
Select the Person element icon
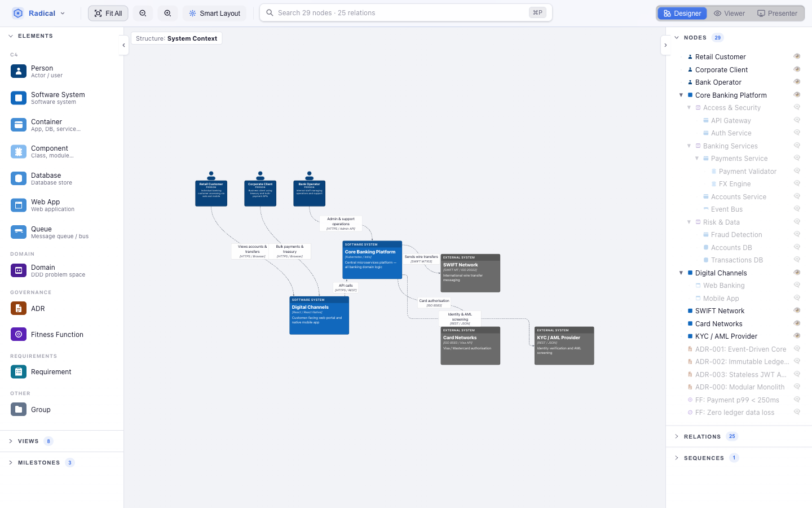point(19,71)
